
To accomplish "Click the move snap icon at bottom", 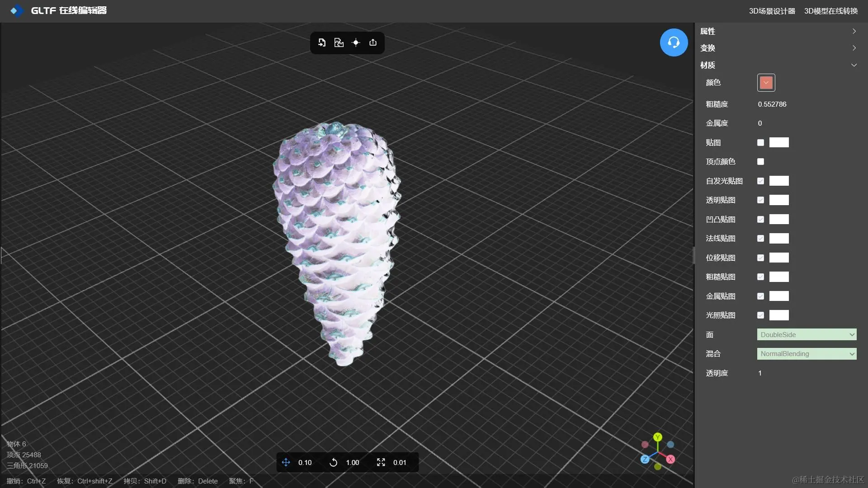I will pos(286,462).
